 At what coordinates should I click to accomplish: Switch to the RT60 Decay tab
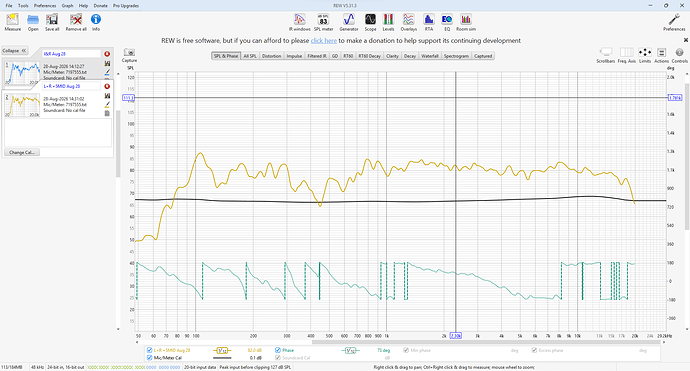pos(369,56)
